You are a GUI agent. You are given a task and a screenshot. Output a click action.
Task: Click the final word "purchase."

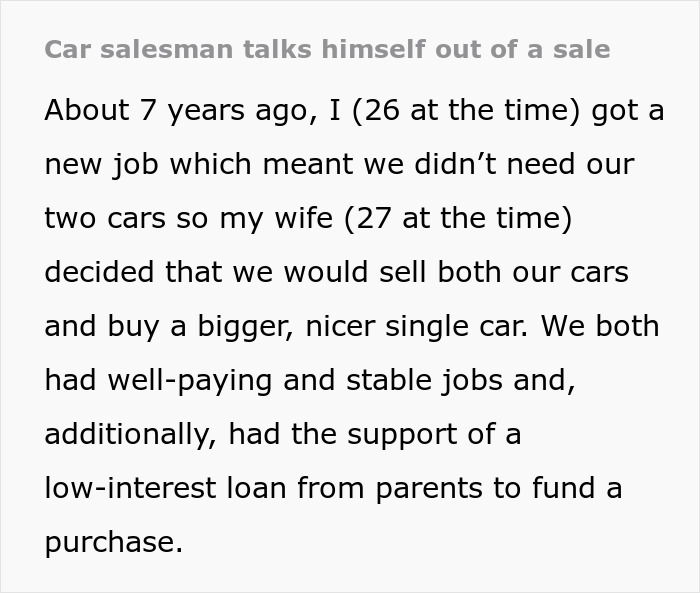click(114, 542)
